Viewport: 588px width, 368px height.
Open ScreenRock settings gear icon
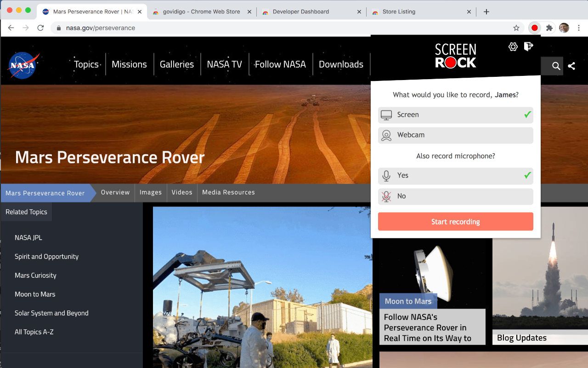[513, 46]
